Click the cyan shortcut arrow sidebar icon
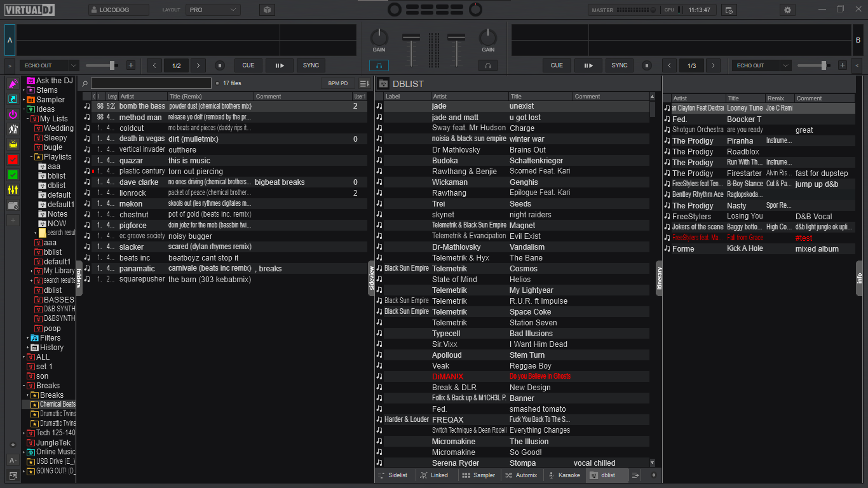This screenshot has height=488, width=868. (x=13, y=99)
